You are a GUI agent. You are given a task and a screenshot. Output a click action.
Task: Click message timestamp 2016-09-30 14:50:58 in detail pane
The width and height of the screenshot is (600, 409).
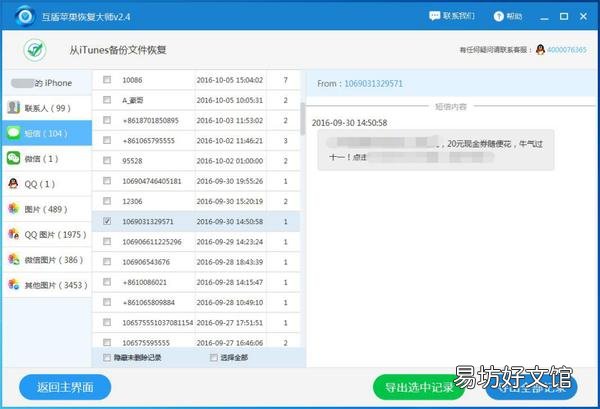[x=349, y=123]
